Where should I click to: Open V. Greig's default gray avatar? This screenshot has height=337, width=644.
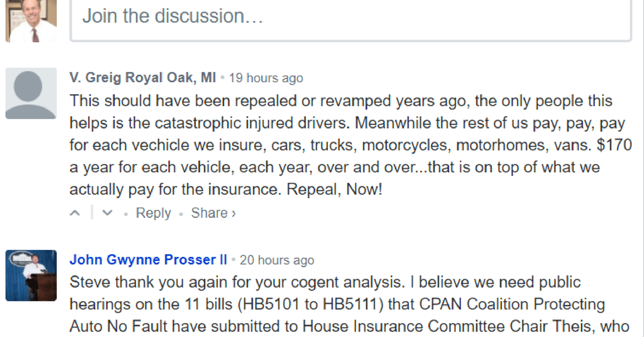[x=31, y=93]
